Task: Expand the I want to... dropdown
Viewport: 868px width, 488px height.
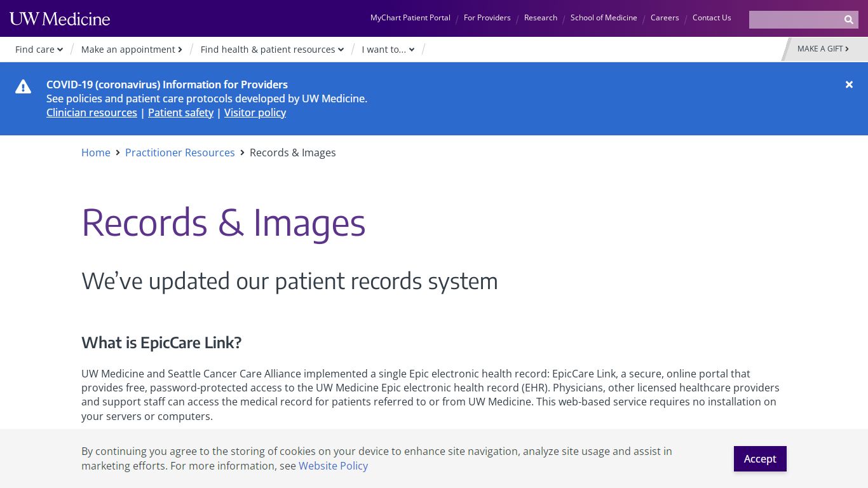Action: click(x=388, y=50)
